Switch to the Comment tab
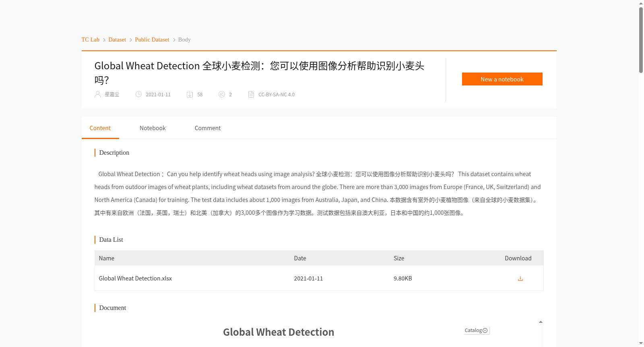The width and height of the screenshot is (644, 347). 208,128
